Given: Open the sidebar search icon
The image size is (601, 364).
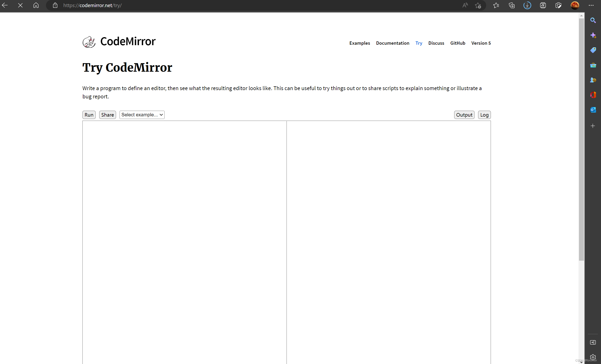Looking at the screenshot, I should (593, 20).
